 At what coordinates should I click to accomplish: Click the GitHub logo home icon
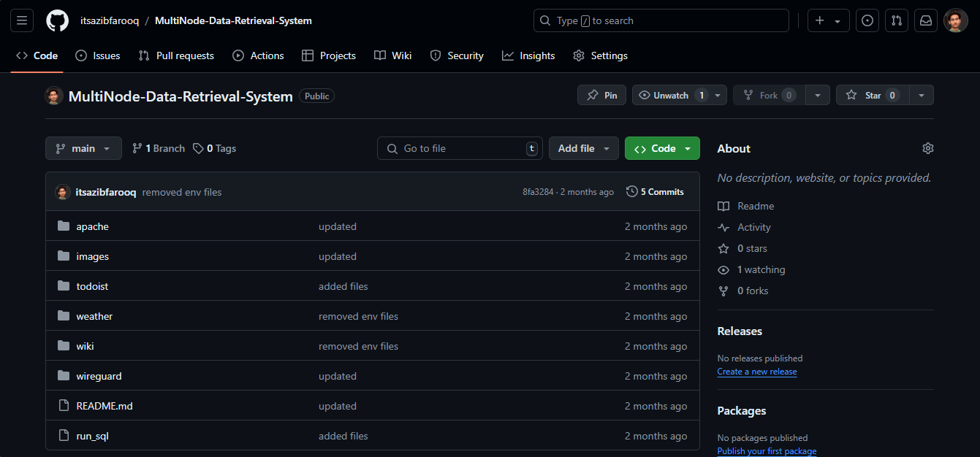pyautogui.click(x=57, y=20)
